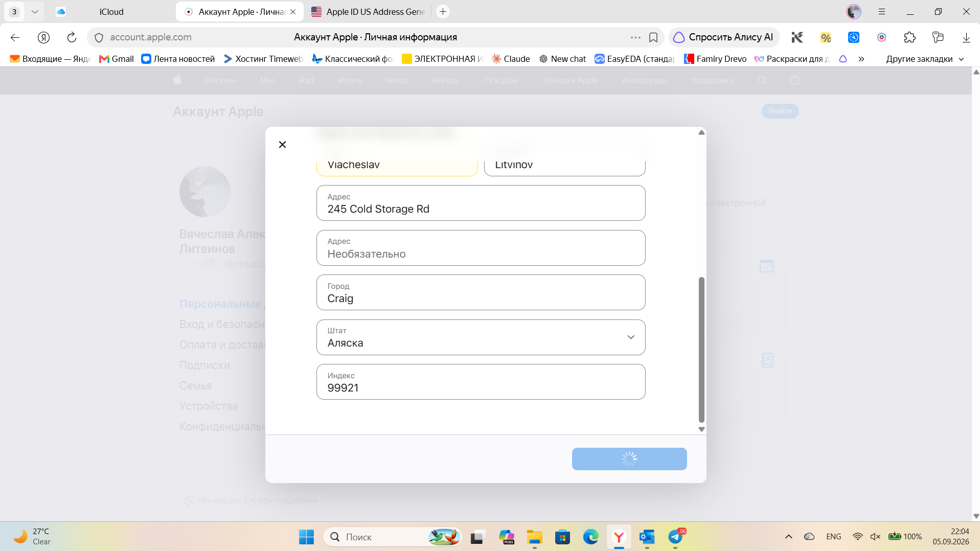The width and height of the screenshot is (980, 551).
Task: Open the New chat bookmark
Action: [x=562, y=59]
